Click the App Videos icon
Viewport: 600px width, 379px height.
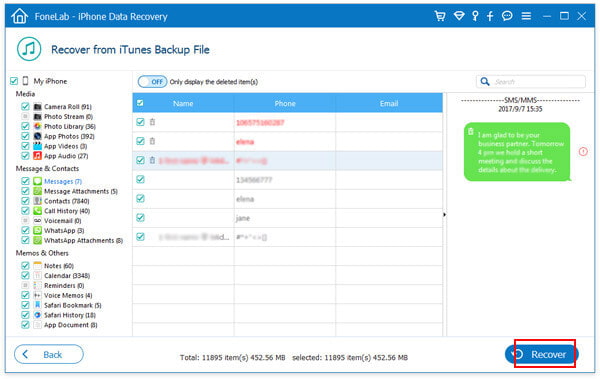[x=37, y=146]
